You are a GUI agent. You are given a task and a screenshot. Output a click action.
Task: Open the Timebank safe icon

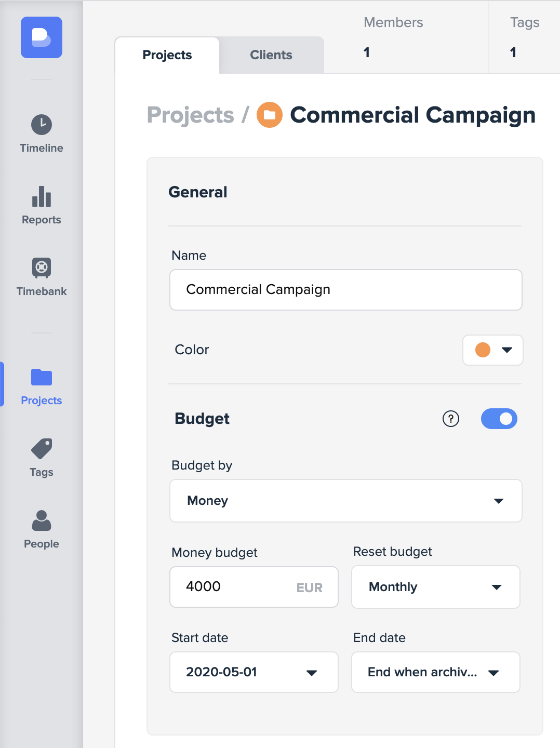[42, 268]
